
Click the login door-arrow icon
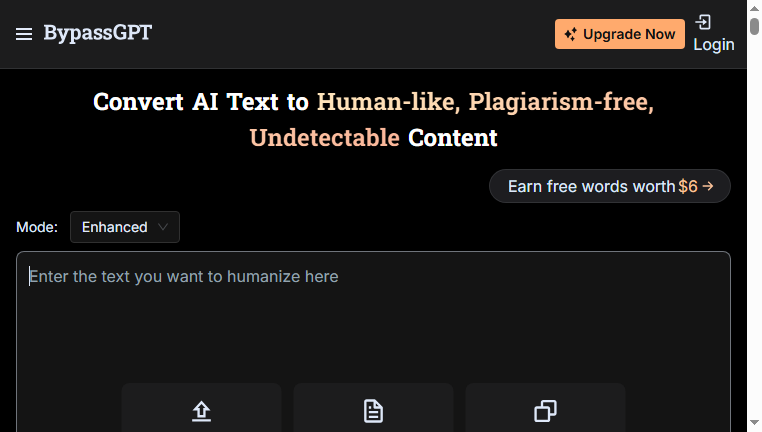[703, 22]
